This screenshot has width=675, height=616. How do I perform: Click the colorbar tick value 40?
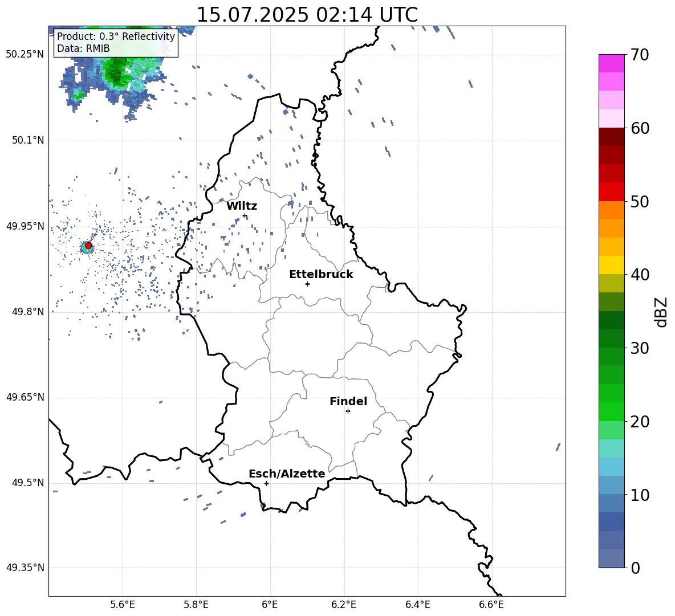click(x=640, y=275)
